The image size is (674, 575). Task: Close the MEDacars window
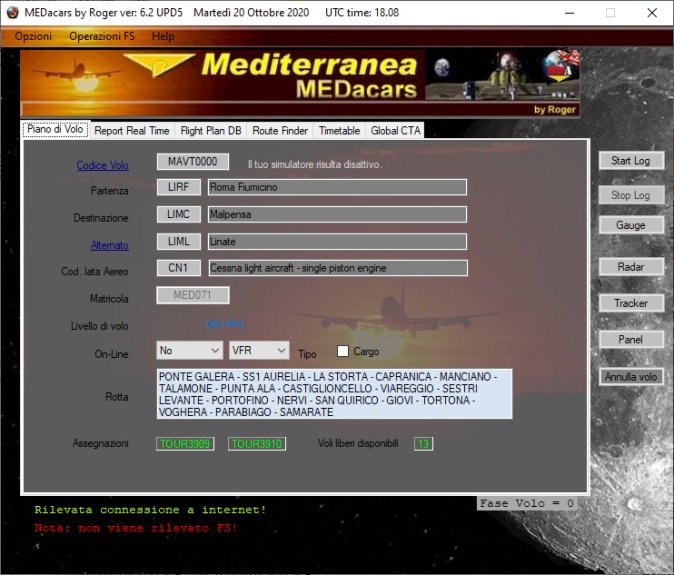[652, 13]
